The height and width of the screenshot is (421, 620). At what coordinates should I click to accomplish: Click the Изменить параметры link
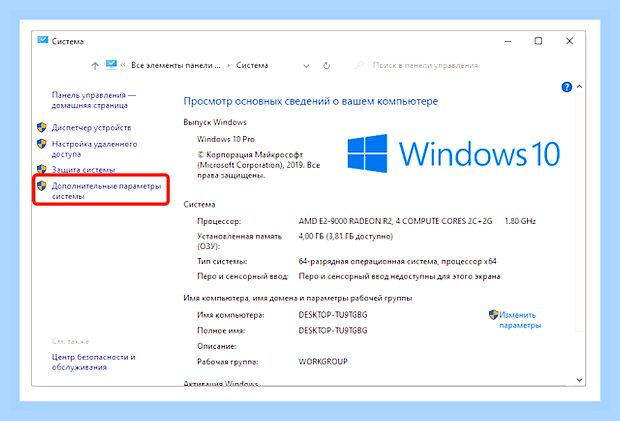520,320
